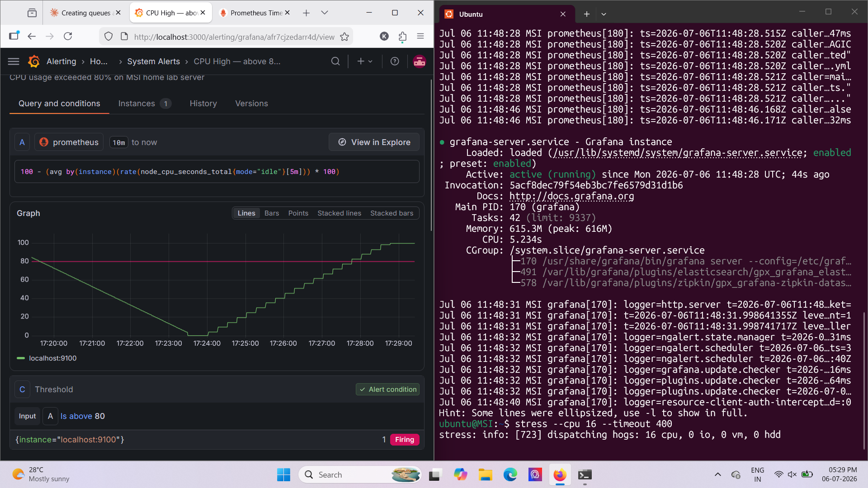This screenshot has width=868, height=488.
Task: Switch to the History tab
Action: tap(203, 103)
